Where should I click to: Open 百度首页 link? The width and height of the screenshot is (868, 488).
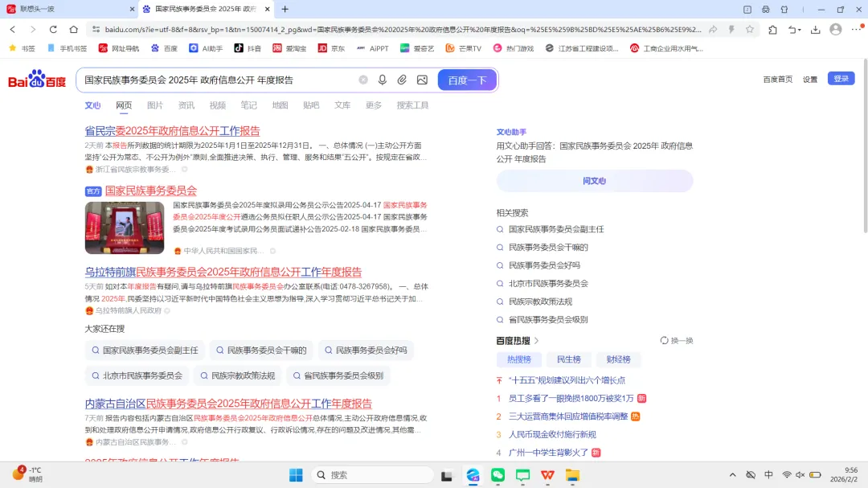coord(778,80)
